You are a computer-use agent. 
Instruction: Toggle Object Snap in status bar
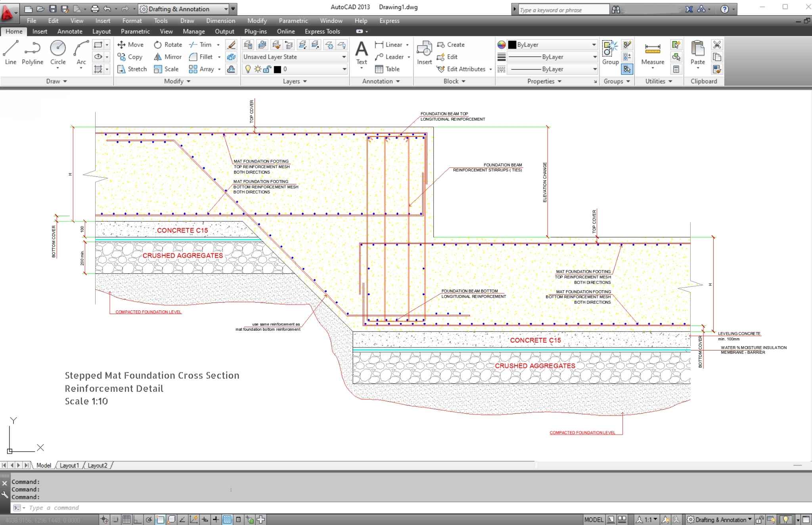point(160,519)
